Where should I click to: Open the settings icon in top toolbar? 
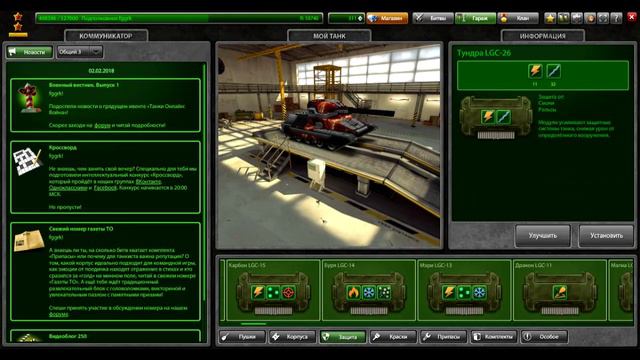coord(576,18)
